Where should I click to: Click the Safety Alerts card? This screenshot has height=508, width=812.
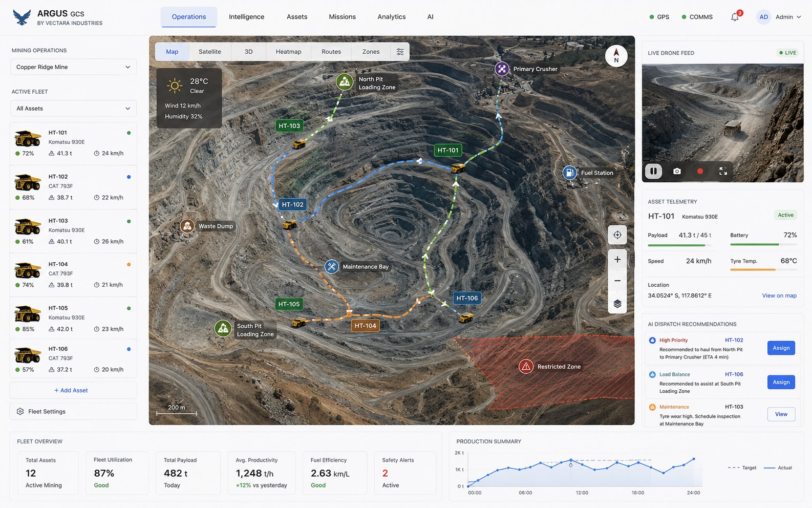tap(405, 473)
